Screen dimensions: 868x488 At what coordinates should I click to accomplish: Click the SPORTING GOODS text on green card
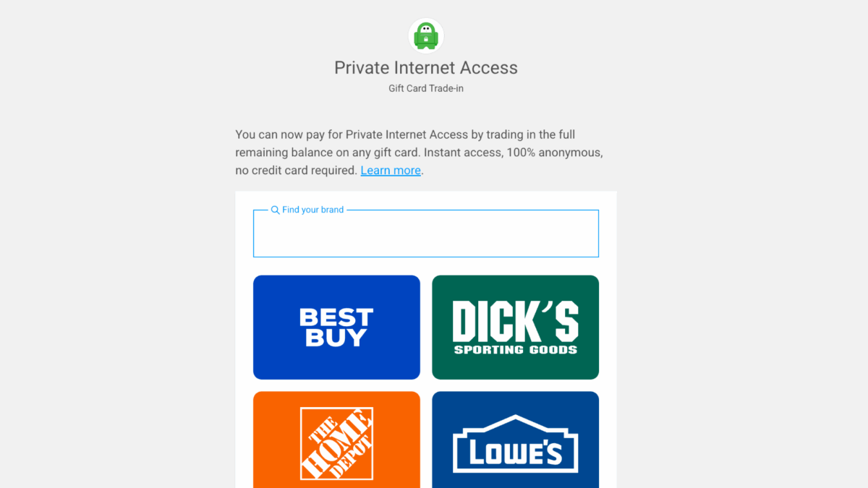tap(516, 350)
